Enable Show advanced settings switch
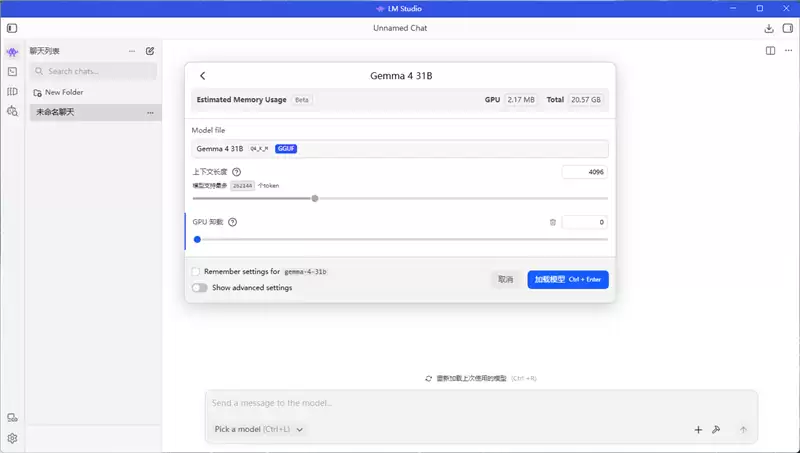The width and height of the screenshot is (800, 453). coord(199,288)
